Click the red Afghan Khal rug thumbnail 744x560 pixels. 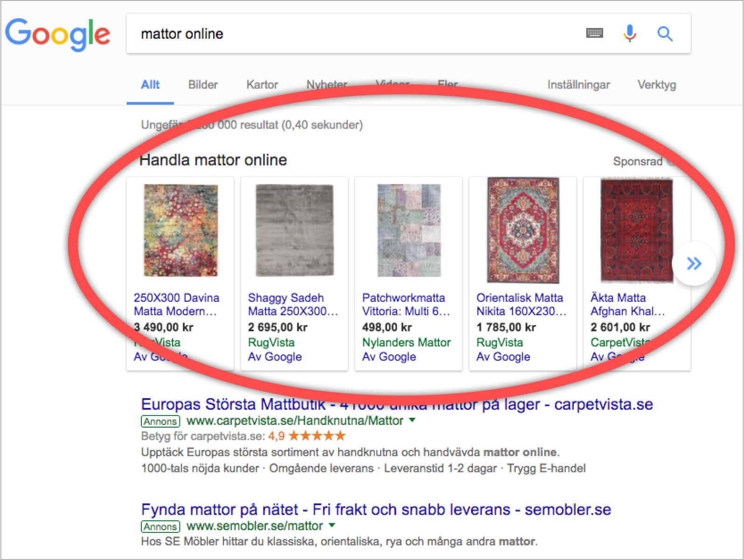637,230
